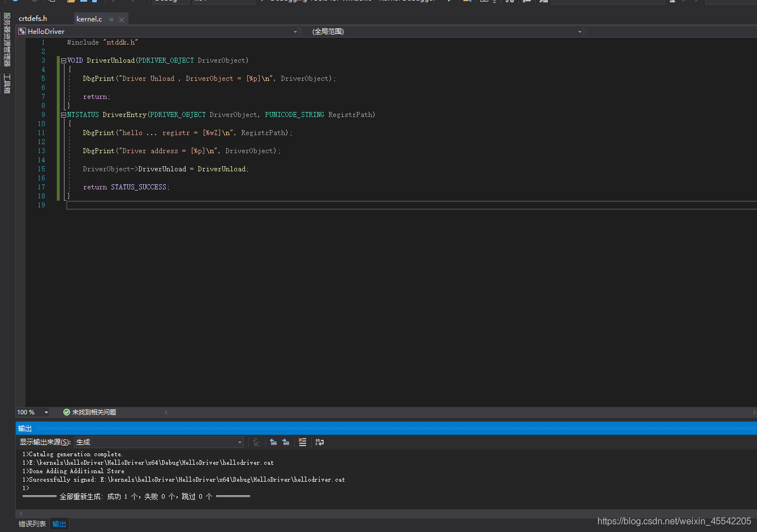Open the 工具箱 side panel
Viewport: 757px width, 532px height.
tap(7, 83)
